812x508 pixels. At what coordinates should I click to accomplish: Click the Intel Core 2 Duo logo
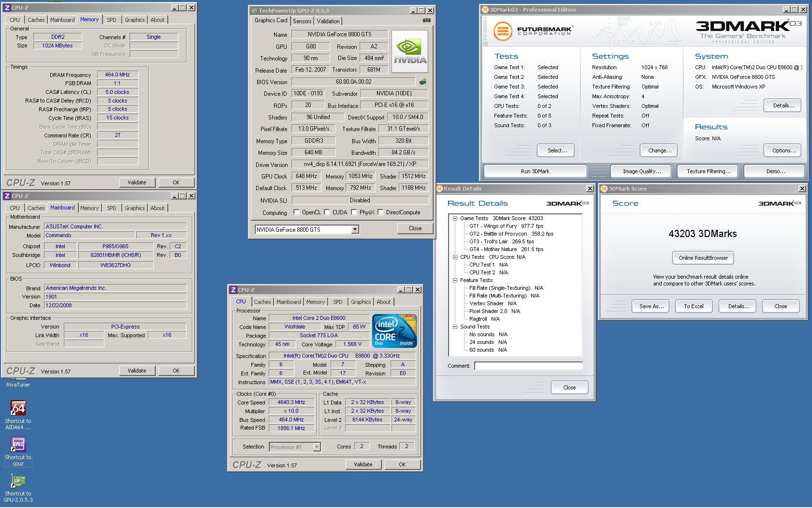[394, 331]
